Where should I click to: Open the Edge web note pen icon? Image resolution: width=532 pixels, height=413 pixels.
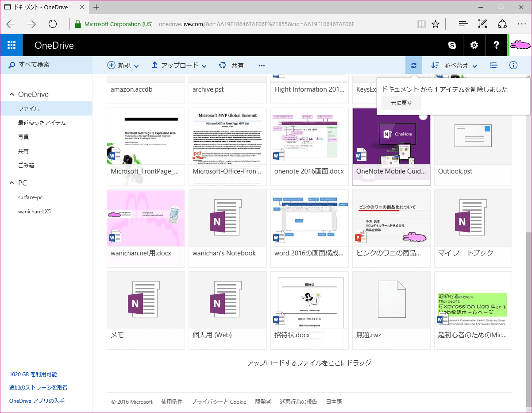(x=483, y=24)
